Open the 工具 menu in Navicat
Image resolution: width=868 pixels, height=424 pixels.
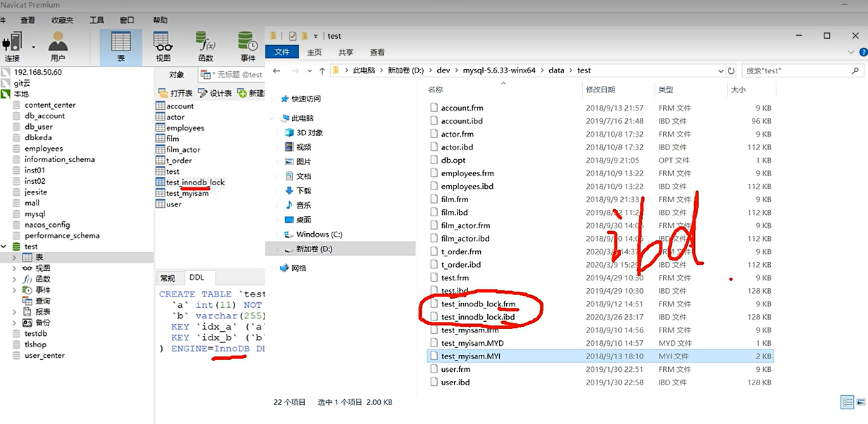(96, 20)
